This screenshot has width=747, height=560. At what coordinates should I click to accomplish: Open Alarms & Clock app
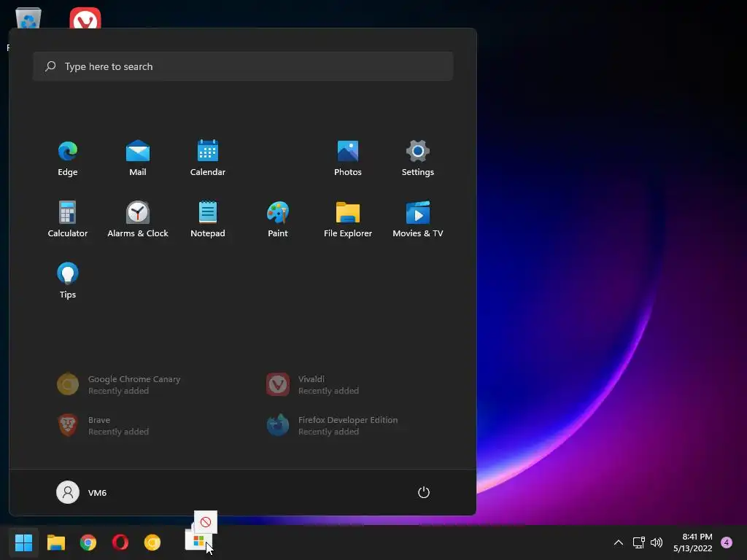click(x=138, y=219)
